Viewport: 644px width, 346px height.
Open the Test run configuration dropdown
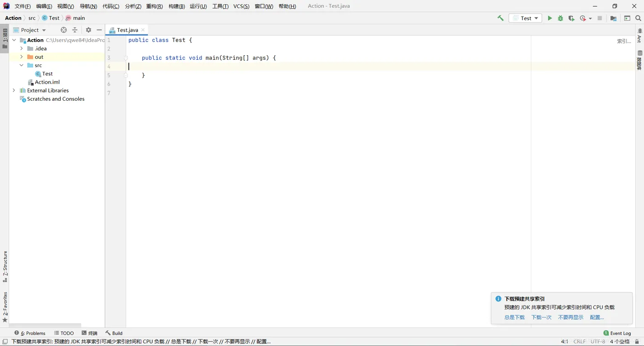point(525,18)
